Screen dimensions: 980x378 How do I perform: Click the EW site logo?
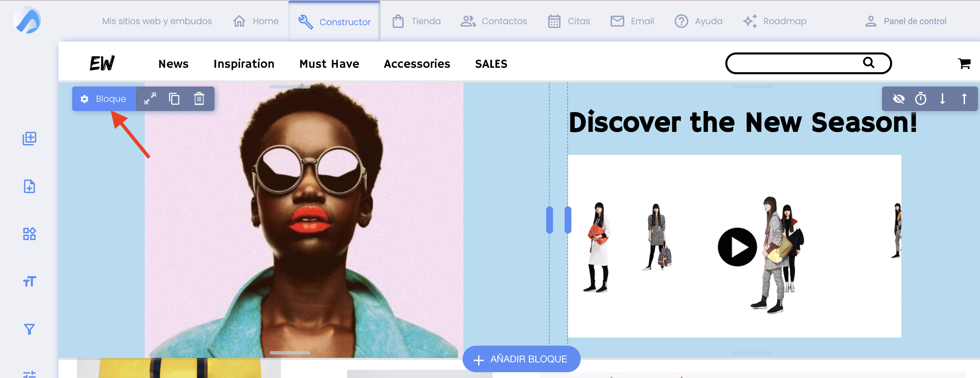tap(102, 63)
